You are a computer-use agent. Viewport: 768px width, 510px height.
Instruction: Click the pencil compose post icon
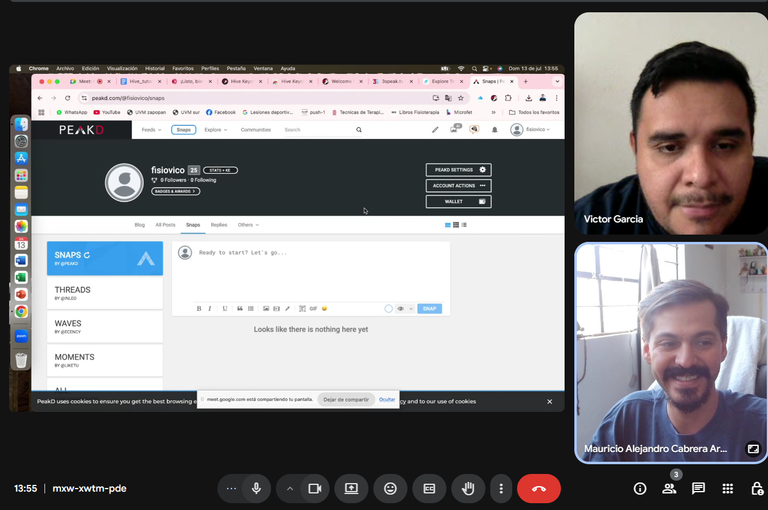(x=435, y=130)
